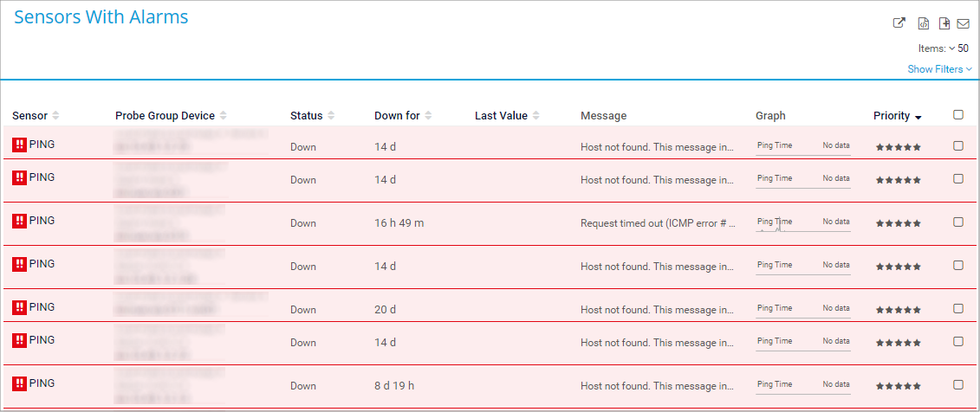
Task: Sort by the Status column header
Action: click(306, 116)
